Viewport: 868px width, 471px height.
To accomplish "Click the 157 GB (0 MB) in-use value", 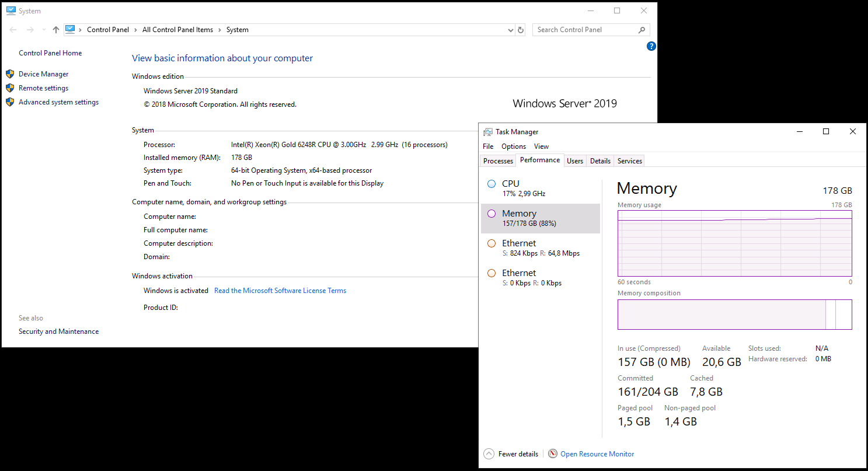I will click(x=654, y=362).
